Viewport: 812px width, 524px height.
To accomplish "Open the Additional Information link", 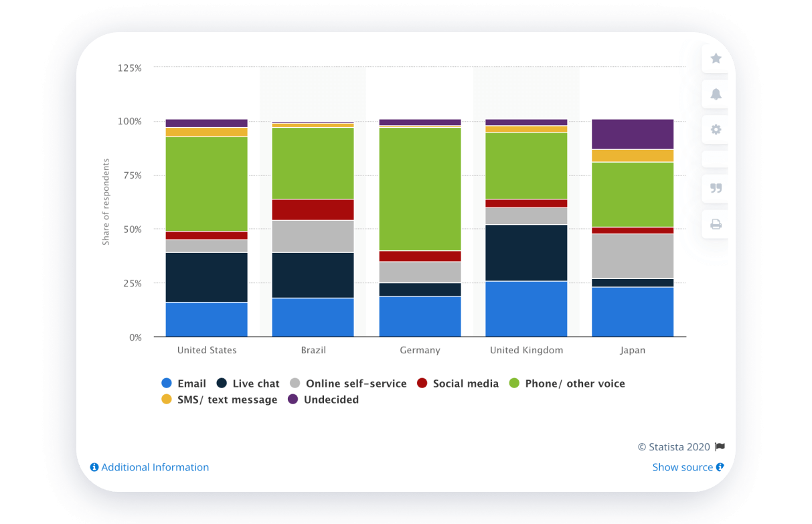I will (149, 467).
